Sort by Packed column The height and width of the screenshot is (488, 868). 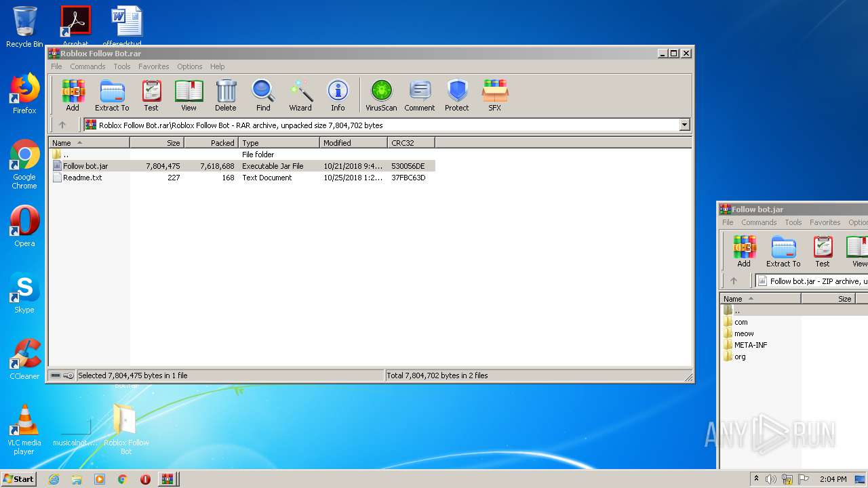click(x=211, y=143)
